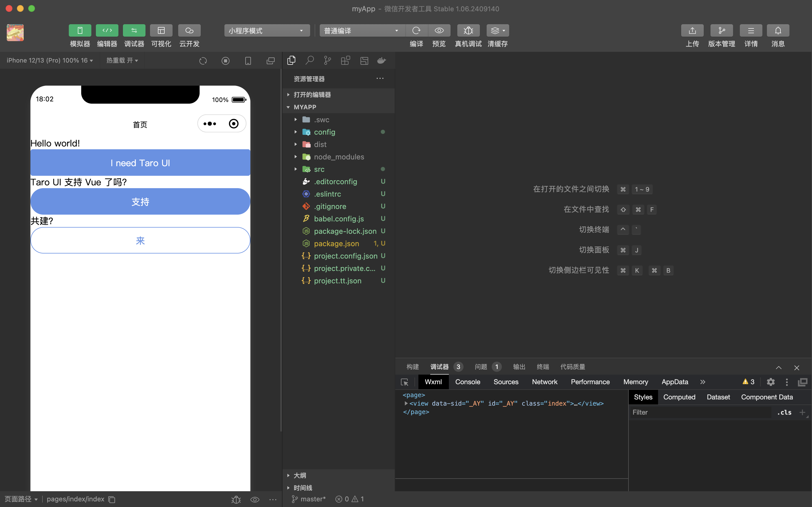Click the Docker whale icon in sidebar

[x=381, y=60]
